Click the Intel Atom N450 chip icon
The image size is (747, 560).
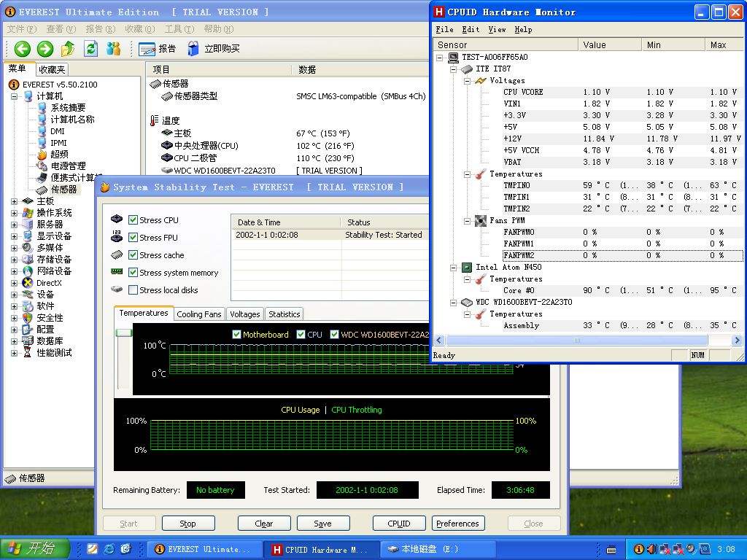(x=467, y=268)
